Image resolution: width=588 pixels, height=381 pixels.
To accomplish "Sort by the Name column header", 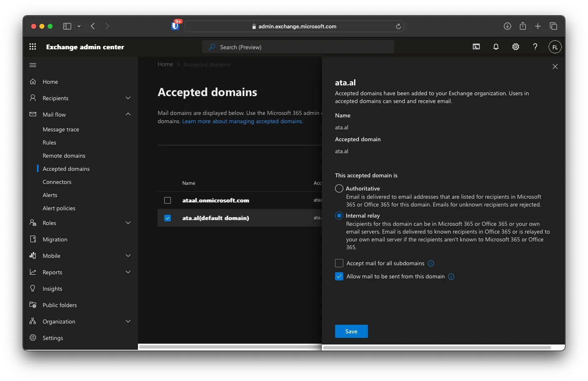I will [x=189, y=183].
